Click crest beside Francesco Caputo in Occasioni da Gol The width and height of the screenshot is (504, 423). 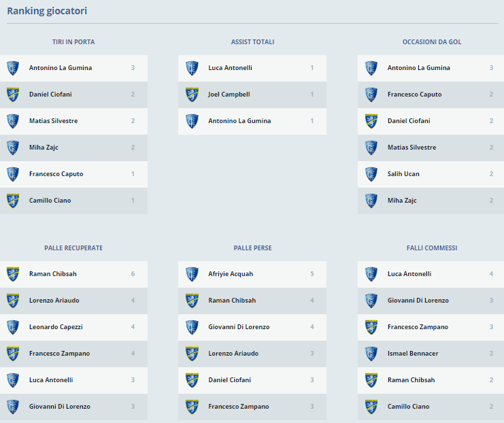pyautogui.click(x=371, y=95)
